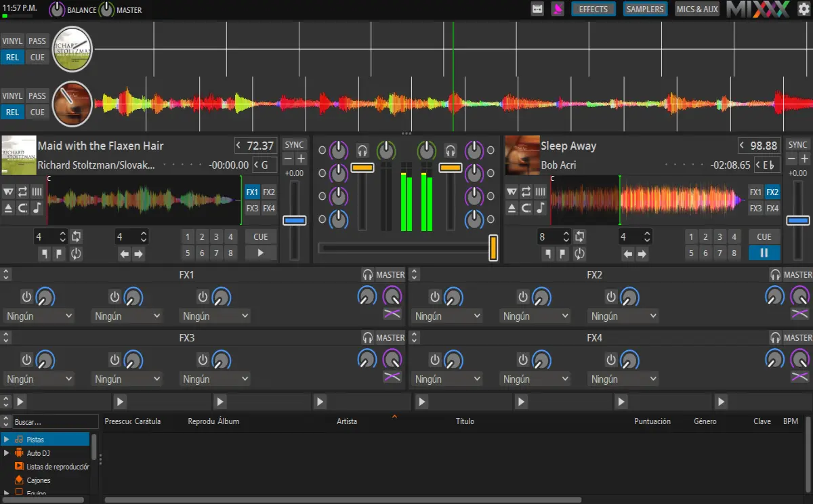The width and height of the screenshot is (813, 504).
Task: Toggle FX2 assignment on Sleep Away deck
Action: click(x=772, y=192)
